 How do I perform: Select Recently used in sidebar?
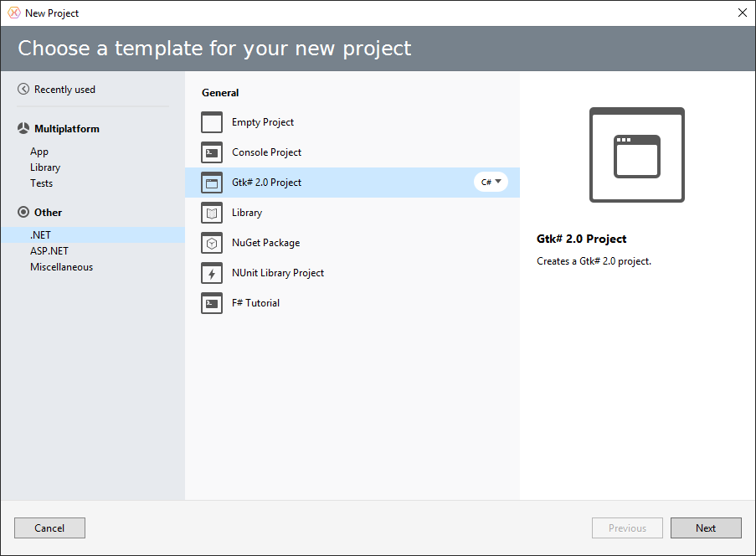[64, 90]
